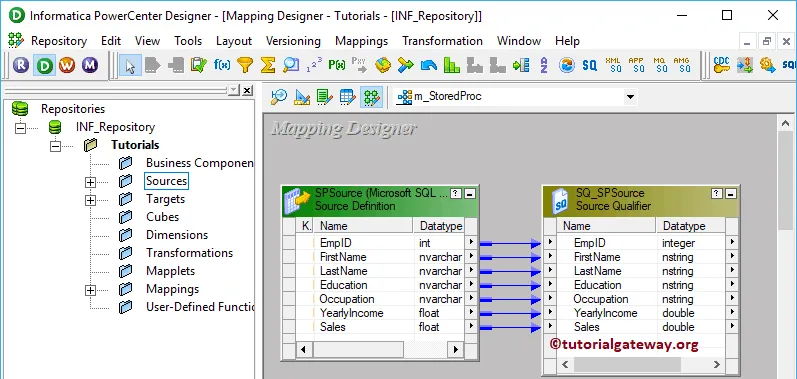Open the Source Analyzer tool icon
Viewport: 797px width, 379px height.
279,97
